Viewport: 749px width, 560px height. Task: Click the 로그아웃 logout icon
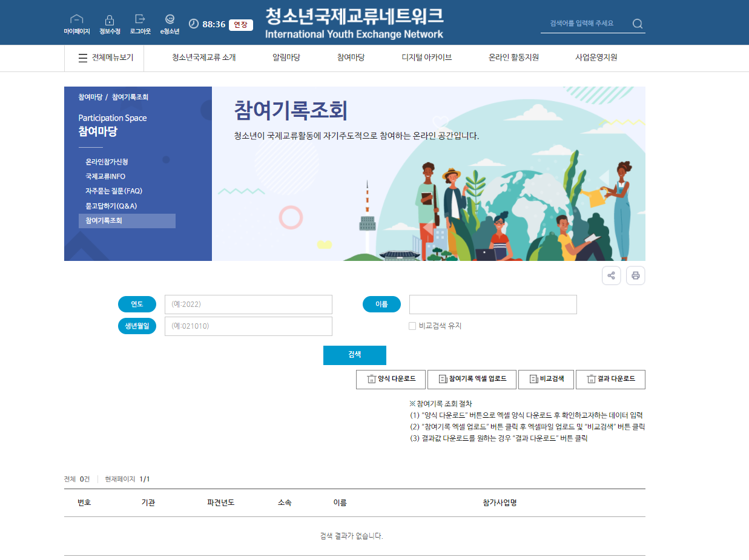(140, 19)
